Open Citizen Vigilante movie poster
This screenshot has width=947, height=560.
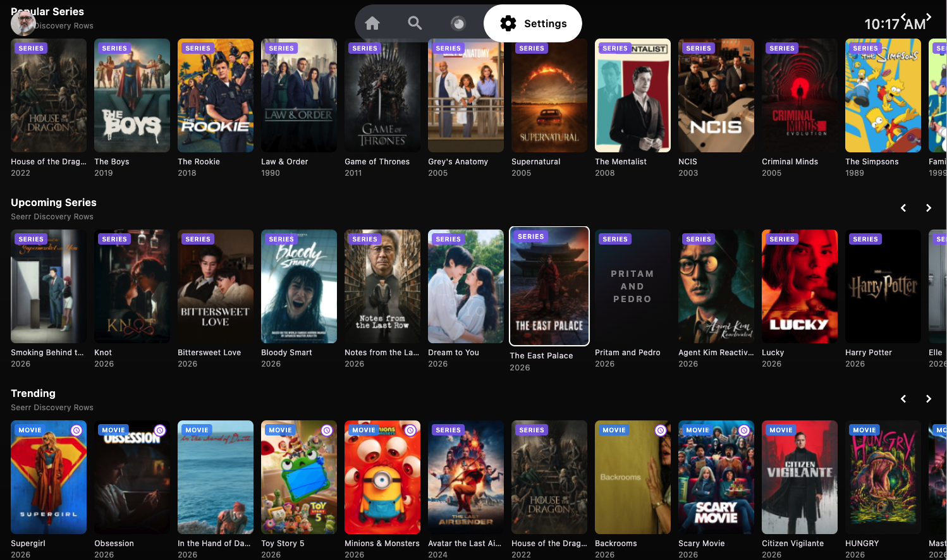pos(800,477)
